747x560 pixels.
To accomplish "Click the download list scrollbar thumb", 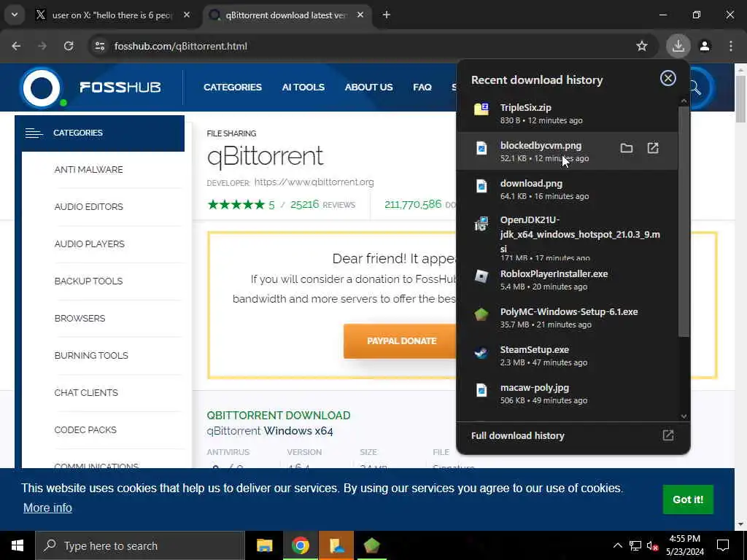I will [684, 222].
